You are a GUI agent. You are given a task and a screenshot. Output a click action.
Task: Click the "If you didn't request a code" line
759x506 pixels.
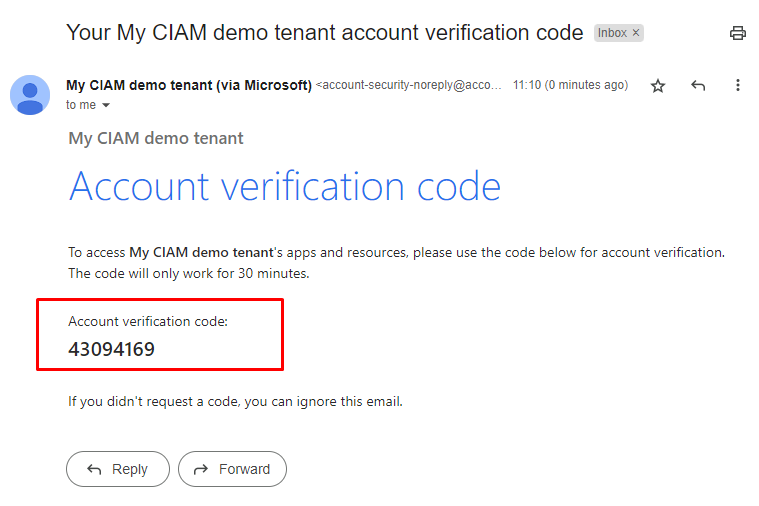click(x=235, y=402)
